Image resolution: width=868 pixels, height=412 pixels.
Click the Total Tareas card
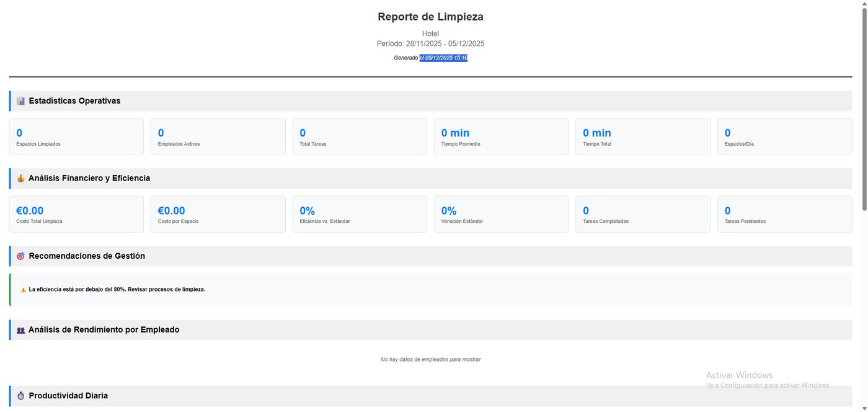pos(360,137)
